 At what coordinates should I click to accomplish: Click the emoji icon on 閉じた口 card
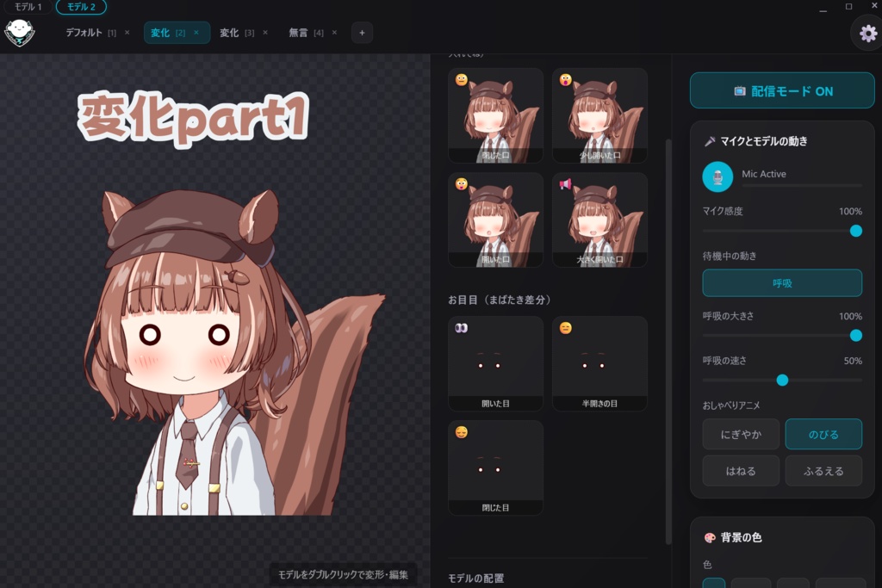point(462,80)
